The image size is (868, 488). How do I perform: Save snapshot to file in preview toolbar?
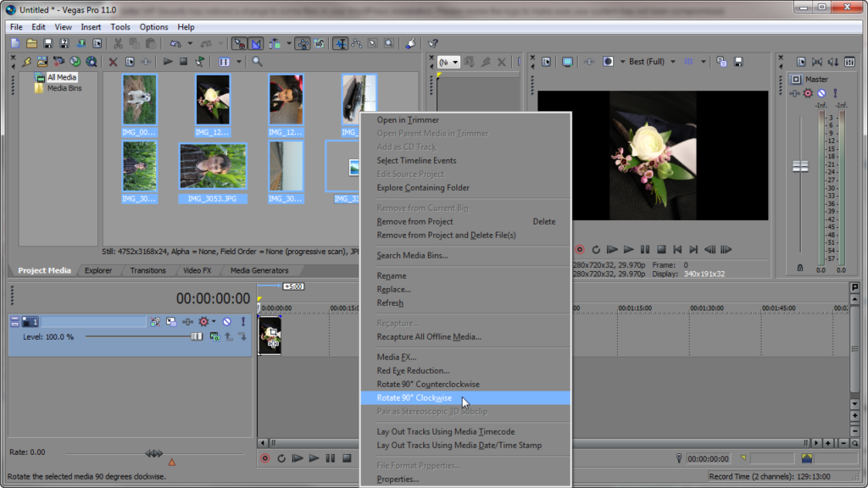[738, 61]
